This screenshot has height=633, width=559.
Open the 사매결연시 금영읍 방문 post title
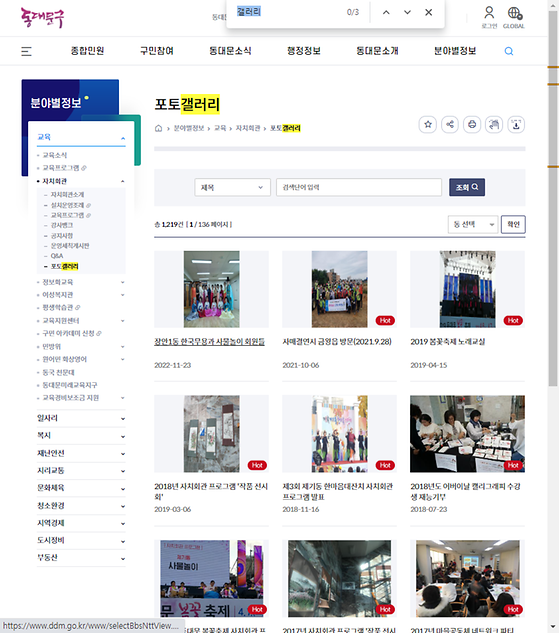pyautogui.click(x=337, y=342)
